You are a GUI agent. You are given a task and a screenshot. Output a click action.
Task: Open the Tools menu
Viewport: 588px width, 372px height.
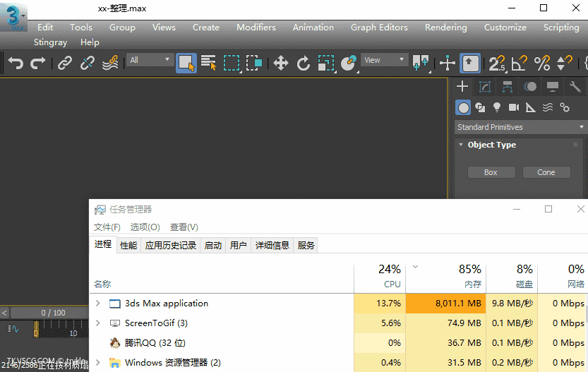pos(81,28)
